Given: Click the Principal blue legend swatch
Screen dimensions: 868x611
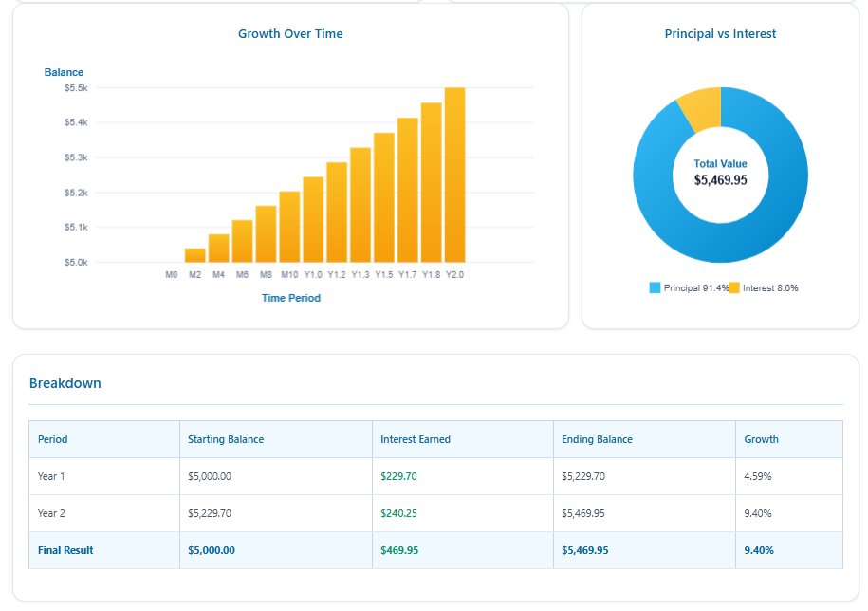Looking at the screenshot, I should [x=655, y=287].
